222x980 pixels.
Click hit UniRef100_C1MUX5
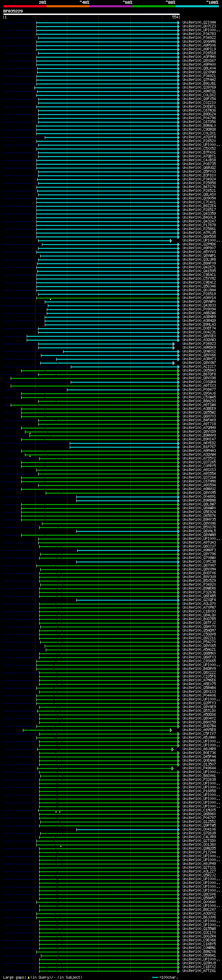pyautogui.click(x=199, y=811)
